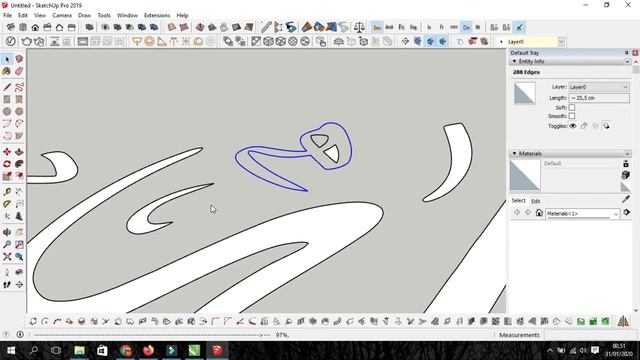The image size is (640, 360).
Task: Click the tray vertical scrollbar down arrow
Action: click(x=636, y=311)
